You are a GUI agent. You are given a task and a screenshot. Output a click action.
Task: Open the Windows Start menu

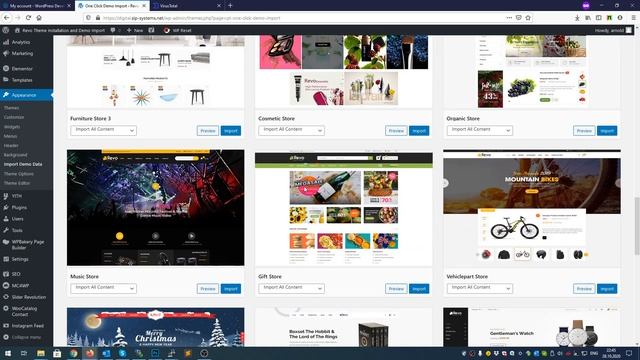pyautogui.click(x=7, y=353)
